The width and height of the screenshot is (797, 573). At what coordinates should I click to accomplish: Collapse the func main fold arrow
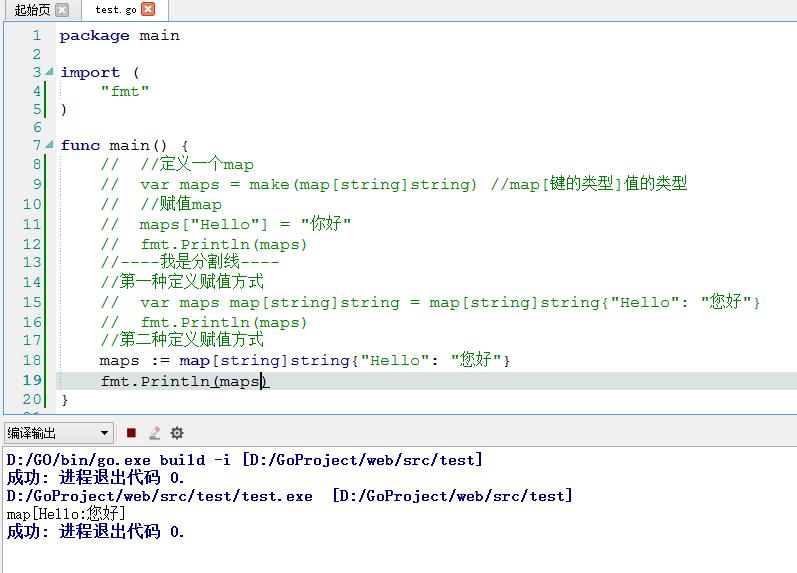pos(49,145)
